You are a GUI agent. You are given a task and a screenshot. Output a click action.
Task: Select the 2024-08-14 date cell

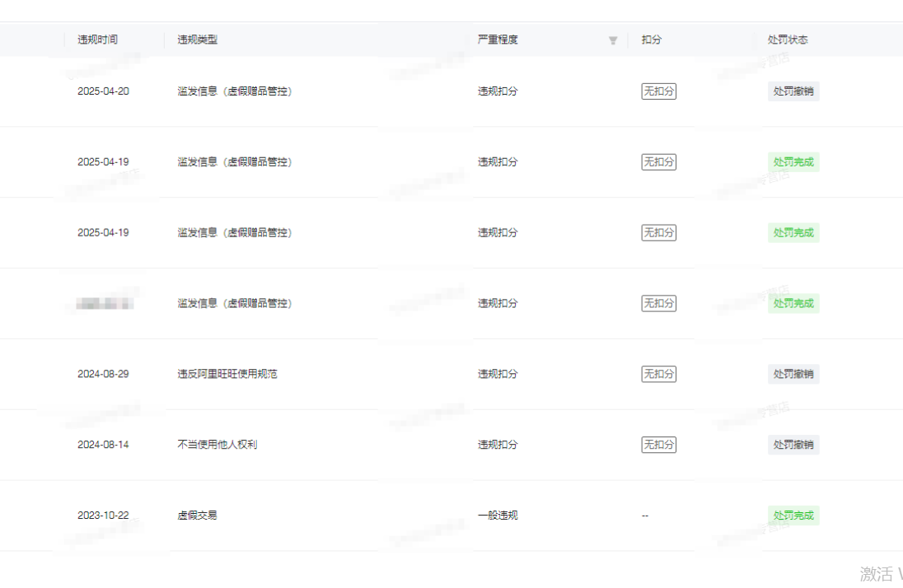tap(103, 445)
